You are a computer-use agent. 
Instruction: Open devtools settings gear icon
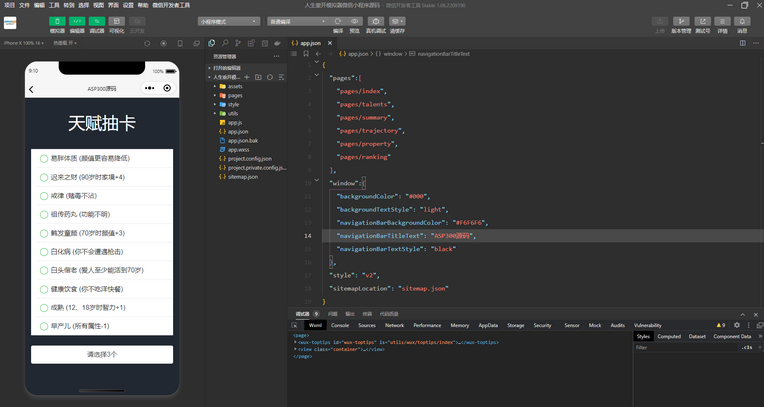point(737,325)
